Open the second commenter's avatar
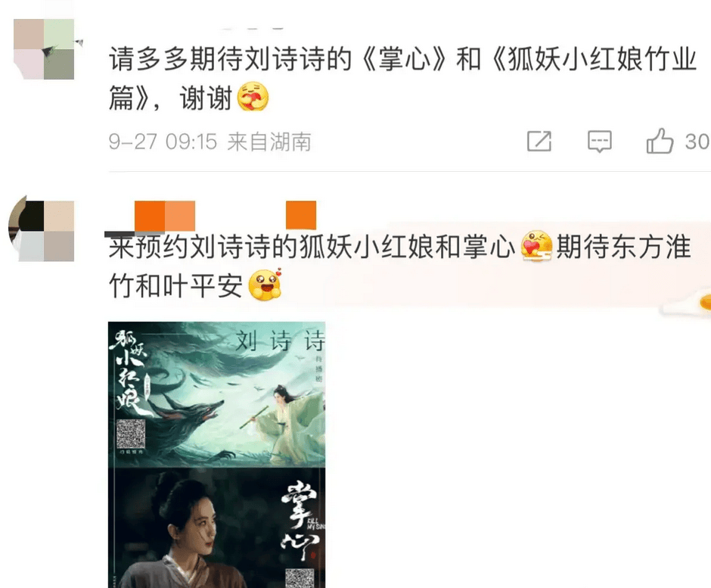The image size is (711, 588). tap(42, 230)
